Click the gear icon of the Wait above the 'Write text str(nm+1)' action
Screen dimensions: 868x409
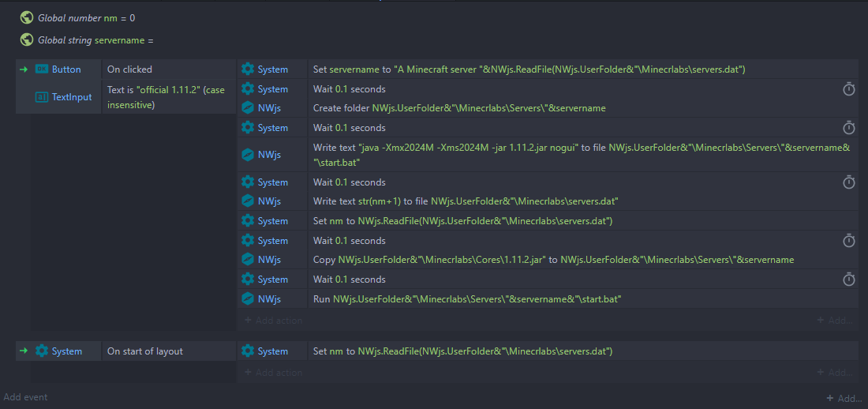248,182
